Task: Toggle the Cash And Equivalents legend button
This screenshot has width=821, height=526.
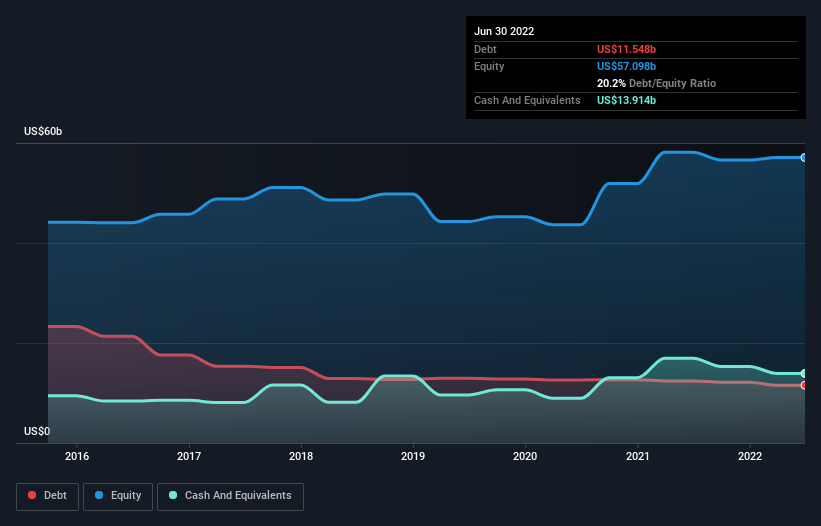Action: [x=230, y=496]
